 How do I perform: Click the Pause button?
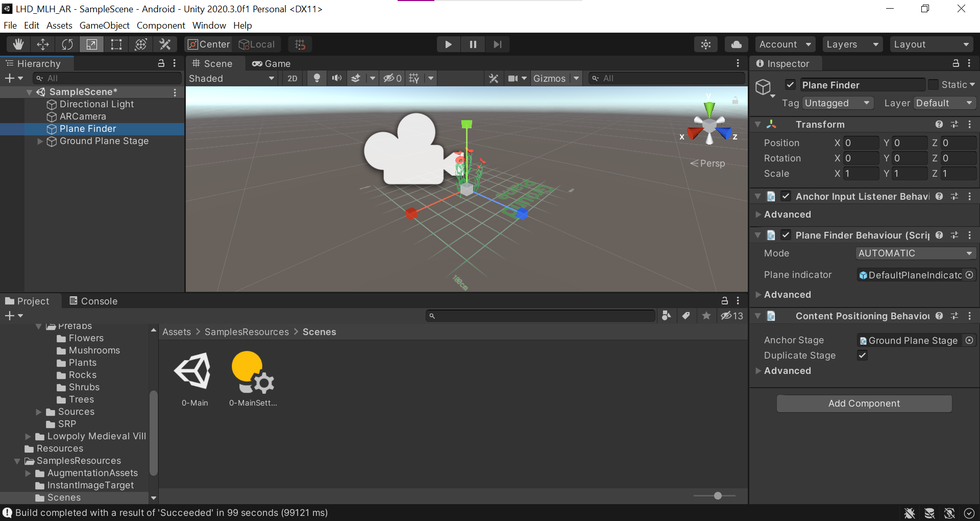pos(473,44)
